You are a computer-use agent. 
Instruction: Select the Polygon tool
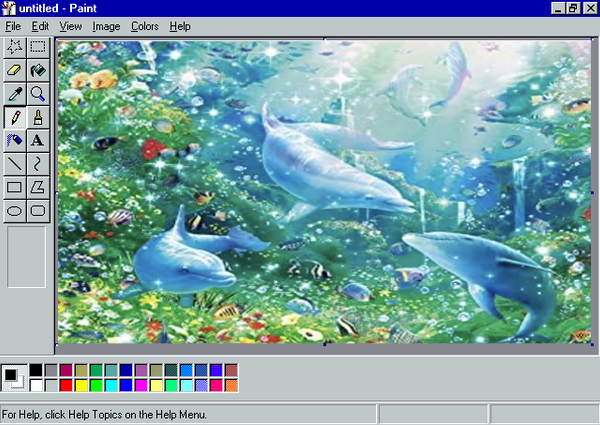38,187
